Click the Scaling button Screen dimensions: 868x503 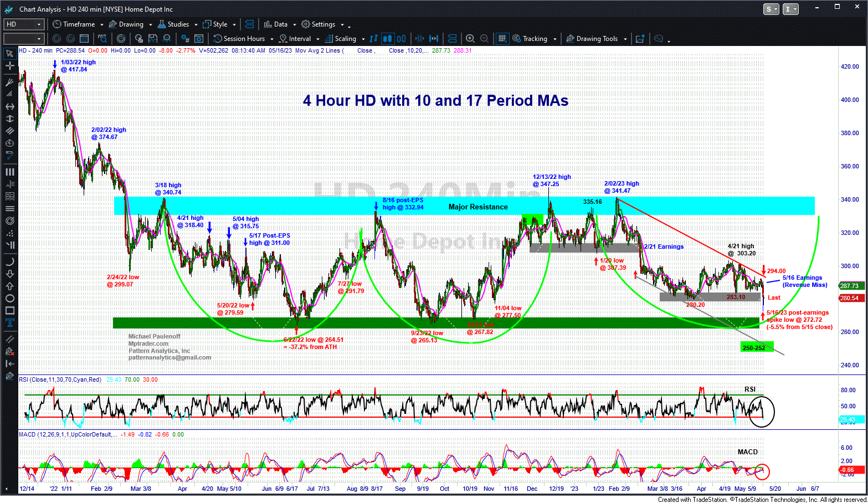[341, 39]
